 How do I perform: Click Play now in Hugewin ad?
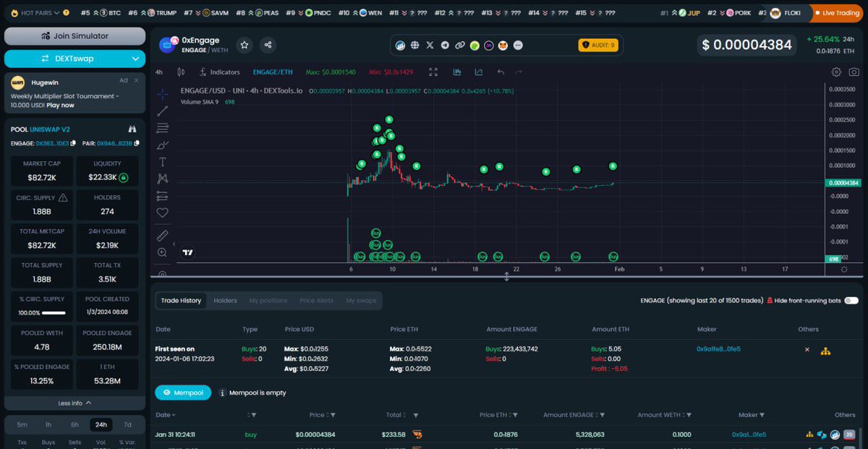60,105
